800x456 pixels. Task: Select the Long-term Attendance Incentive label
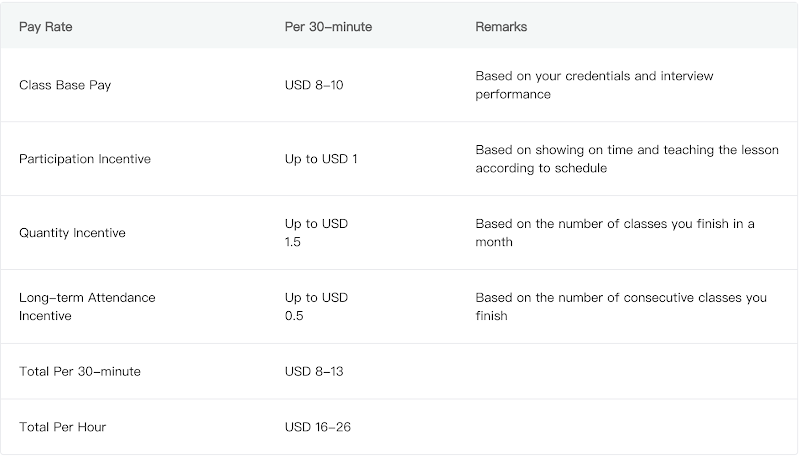[x=87, y=307]
